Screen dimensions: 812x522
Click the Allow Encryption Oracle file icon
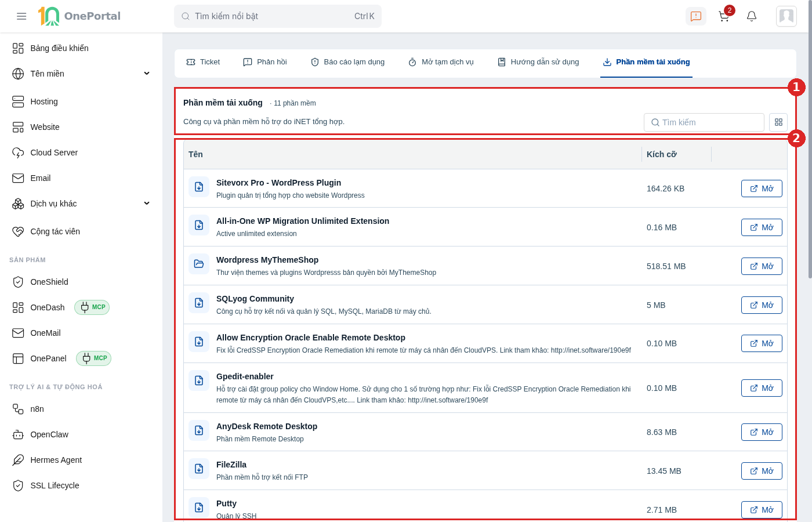coord(199,342)
